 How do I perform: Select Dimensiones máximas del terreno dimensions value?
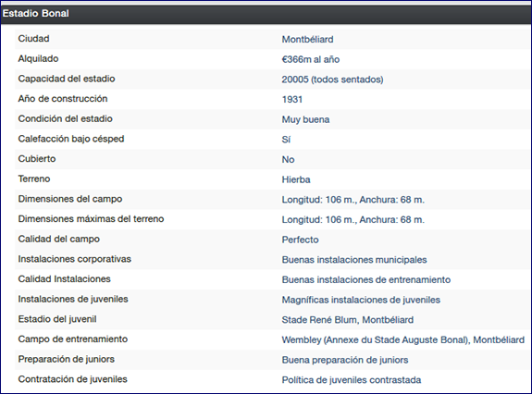click(x=353, y=219)
